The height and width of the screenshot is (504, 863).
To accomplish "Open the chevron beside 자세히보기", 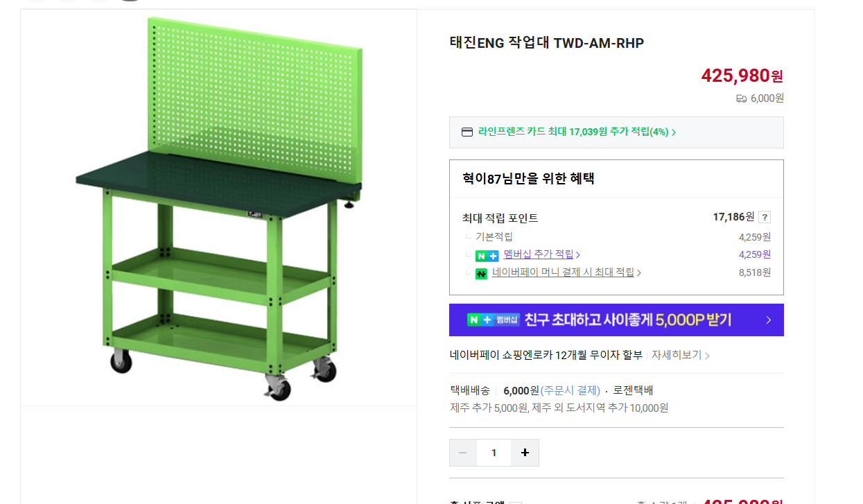I will coord(707,356).
